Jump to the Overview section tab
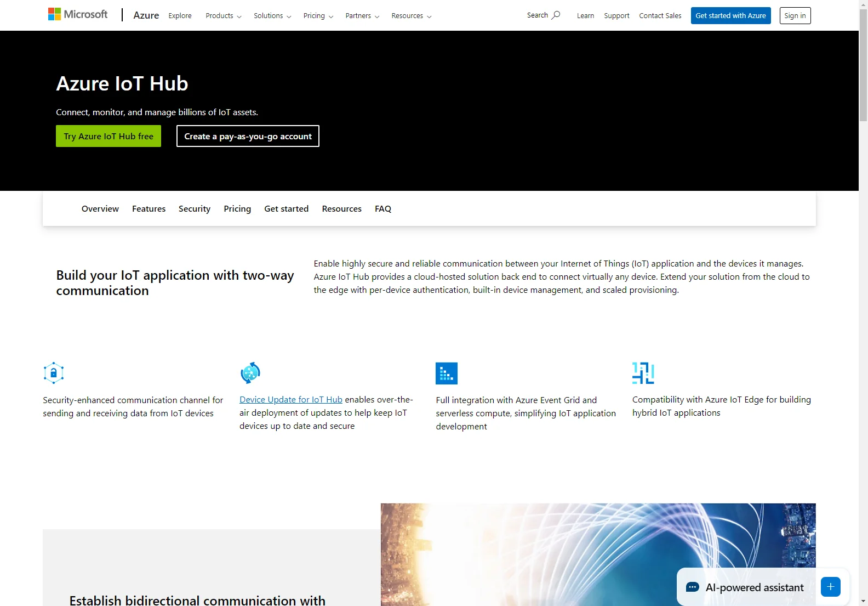The image size is (868, 606). coord(100,209)
